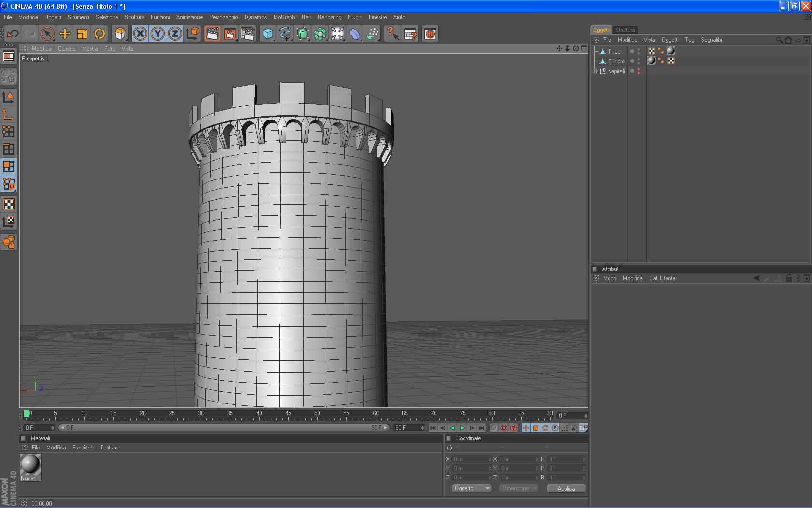Image resolution: width=812 pixels, height=508 pixels.
Task: Open the Render Settings icon
Action: tap(247, 34)
